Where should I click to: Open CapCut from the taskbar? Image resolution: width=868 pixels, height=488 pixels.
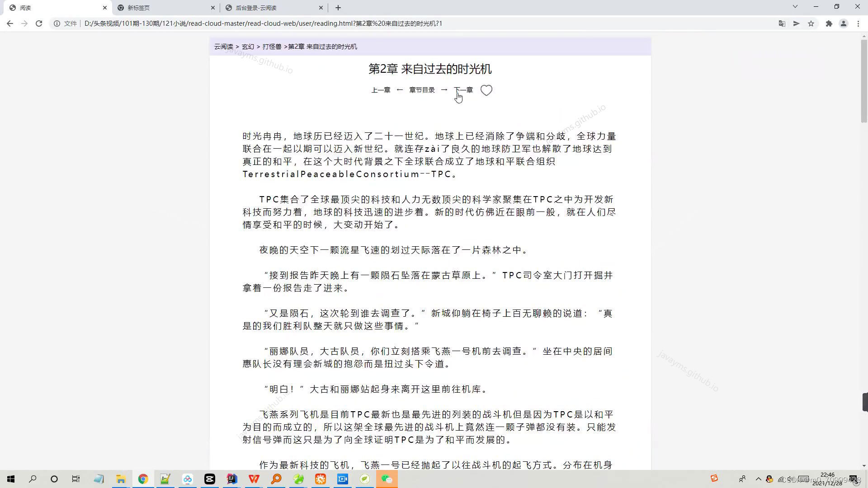coord(210,479)
